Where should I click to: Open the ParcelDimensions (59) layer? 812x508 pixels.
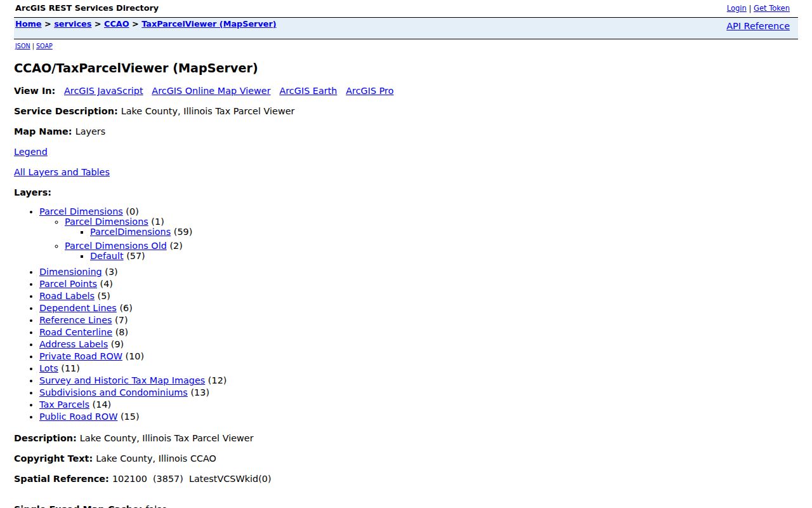coord(131,232)
